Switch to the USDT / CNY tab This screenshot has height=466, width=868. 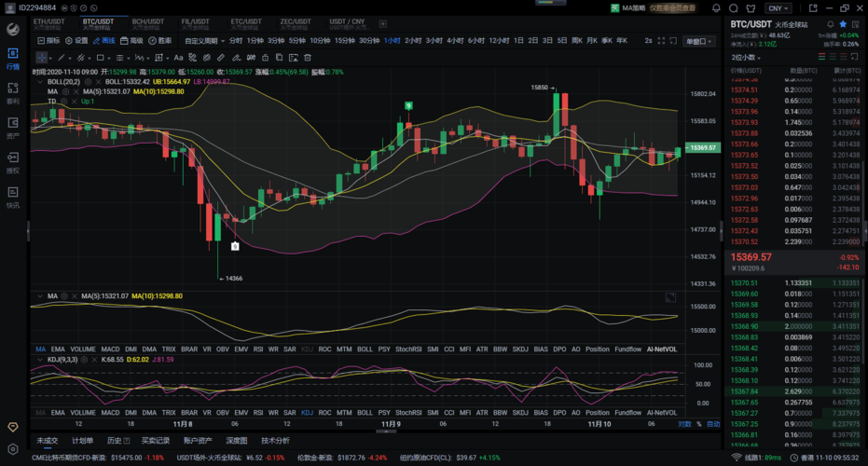coord(347,24)
